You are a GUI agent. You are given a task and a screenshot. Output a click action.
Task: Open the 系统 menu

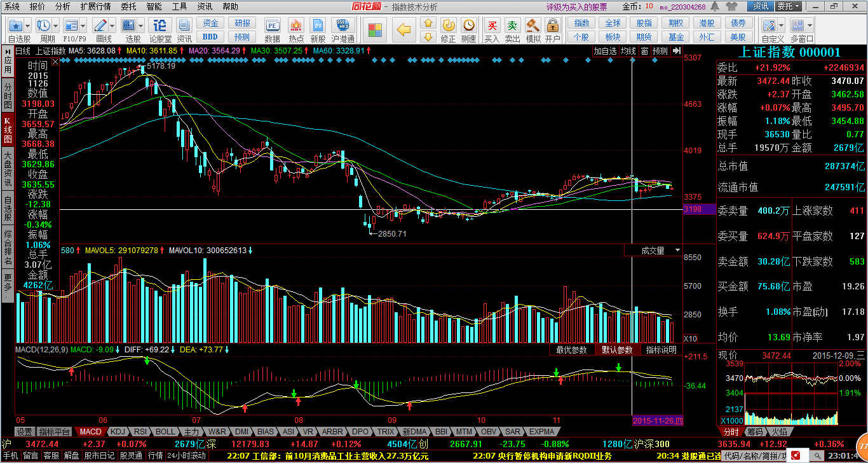click(12, 6)
